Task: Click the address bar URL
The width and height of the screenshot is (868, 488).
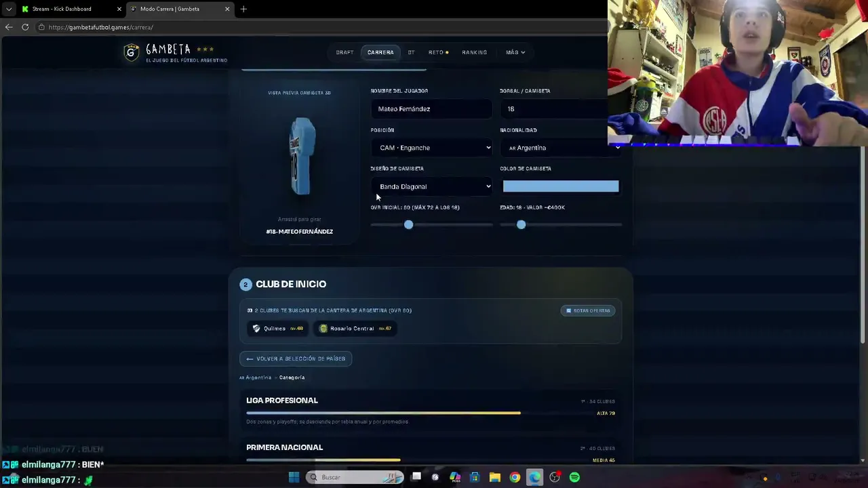Action: 101,27
